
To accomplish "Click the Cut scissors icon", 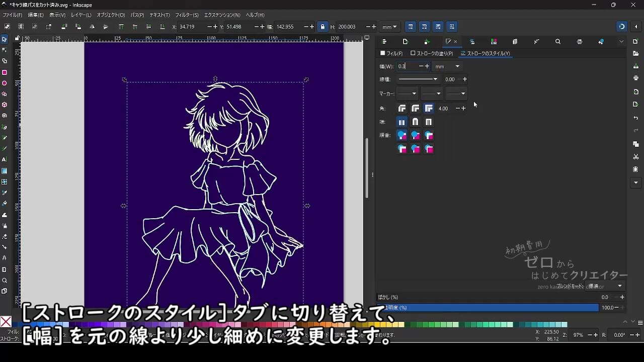I will click(x=636, y=157).
